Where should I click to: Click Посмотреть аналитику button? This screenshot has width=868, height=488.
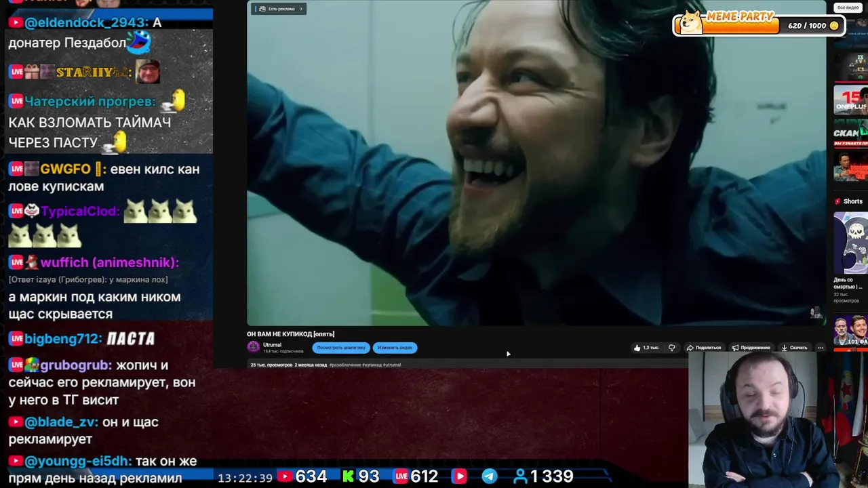[341, 348]
